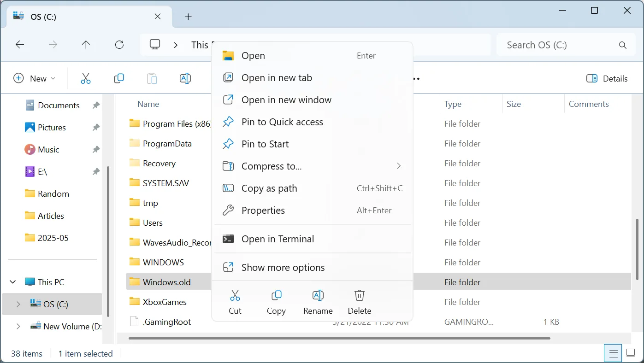Go forward with the Forward arrow
This screenshot has width=644, height=363.
53,45
